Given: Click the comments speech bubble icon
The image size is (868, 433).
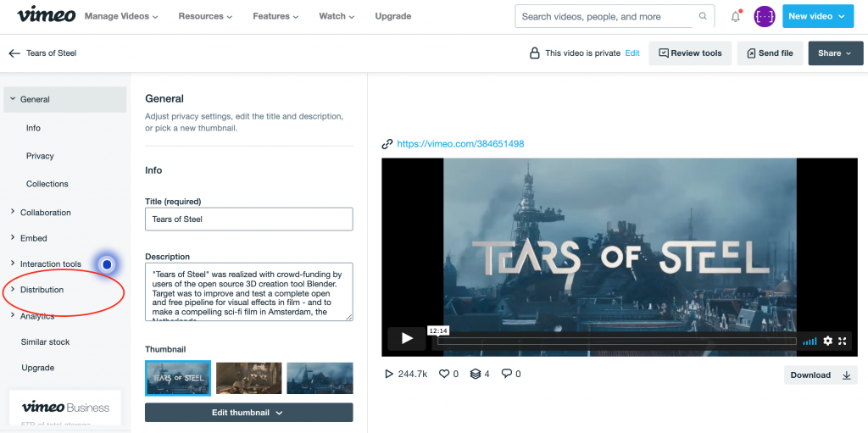Looking at the screenshot, I should 506,374.
